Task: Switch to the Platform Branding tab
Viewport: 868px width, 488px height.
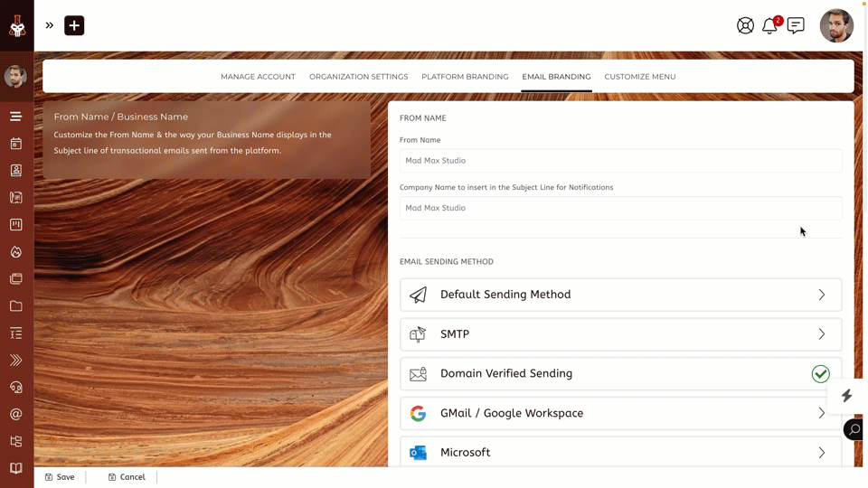Action: click(465, 77)
